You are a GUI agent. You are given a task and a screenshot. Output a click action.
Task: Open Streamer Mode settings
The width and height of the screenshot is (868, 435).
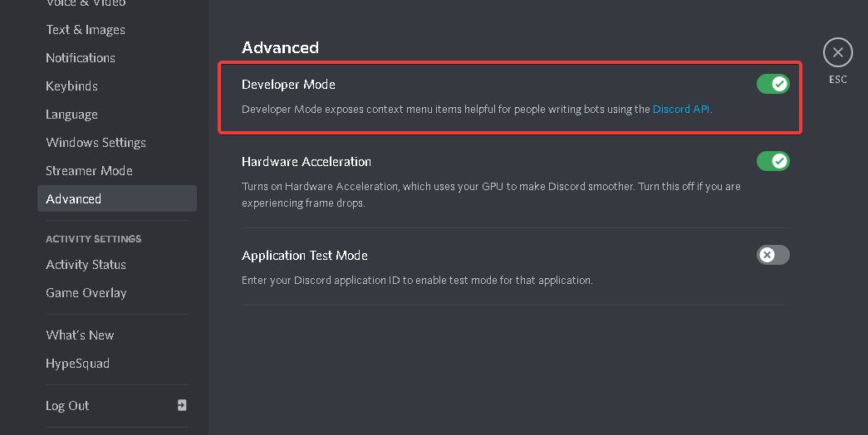89,171
